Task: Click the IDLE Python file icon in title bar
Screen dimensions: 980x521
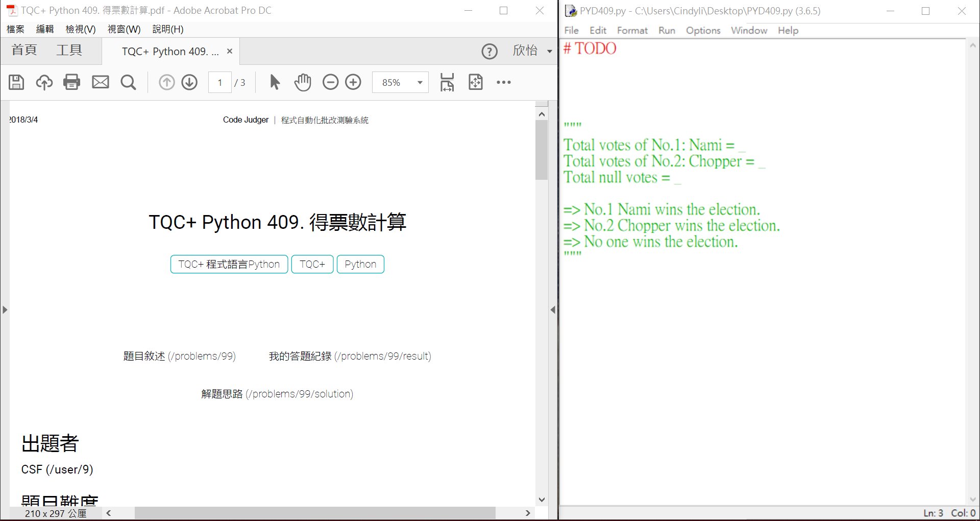Action: click(571, 11)
